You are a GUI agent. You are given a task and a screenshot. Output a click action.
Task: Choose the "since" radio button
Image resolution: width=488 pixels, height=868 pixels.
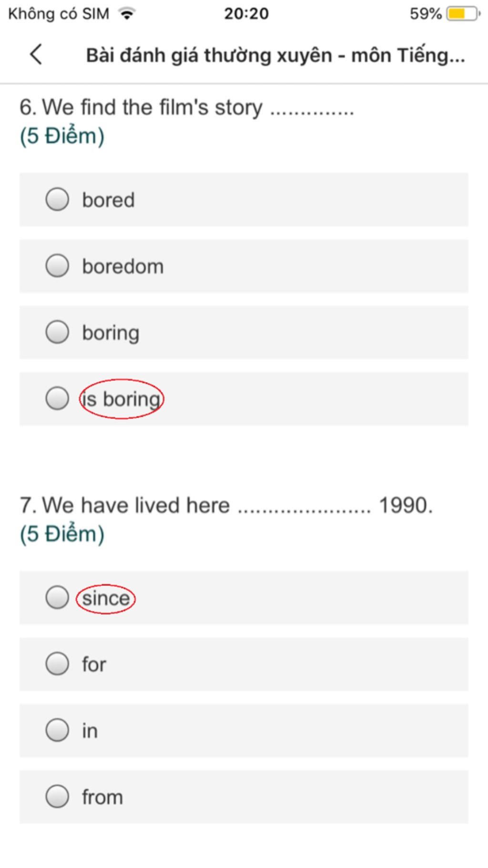point(57,598)
